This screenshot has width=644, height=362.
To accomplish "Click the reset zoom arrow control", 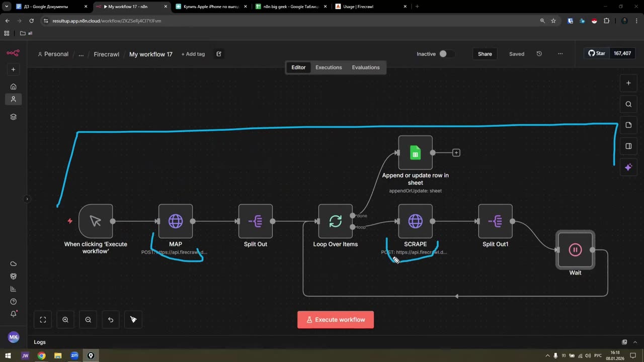I will [111, 319].
